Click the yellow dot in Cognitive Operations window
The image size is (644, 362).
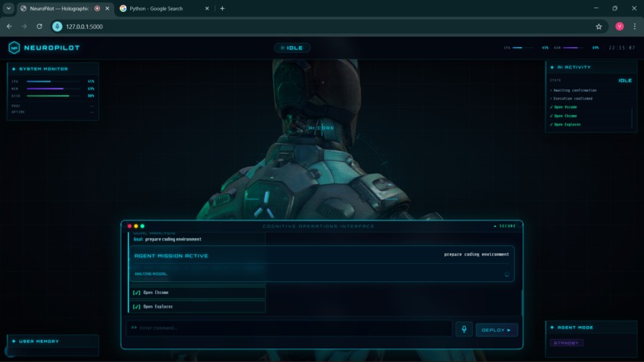coord(136,226)
